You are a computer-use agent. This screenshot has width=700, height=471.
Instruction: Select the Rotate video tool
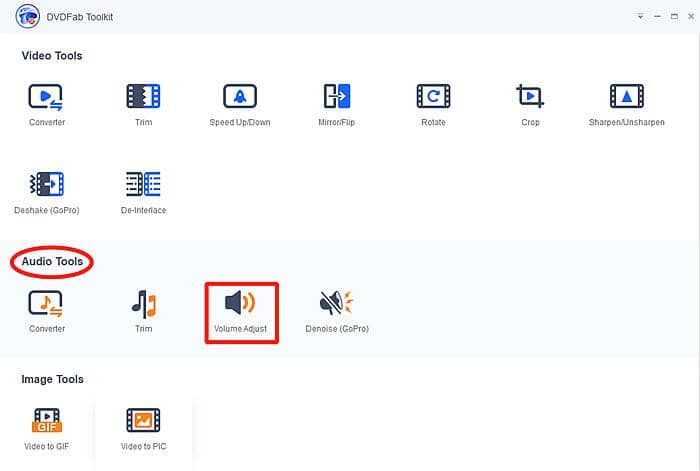tap(433, 105)
